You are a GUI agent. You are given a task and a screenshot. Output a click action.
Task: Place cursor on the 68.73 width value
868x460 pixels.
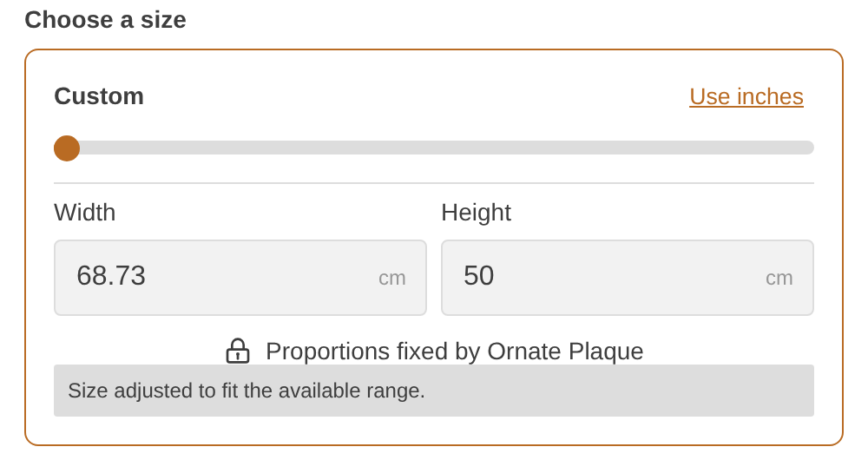(x=111, y=276)
